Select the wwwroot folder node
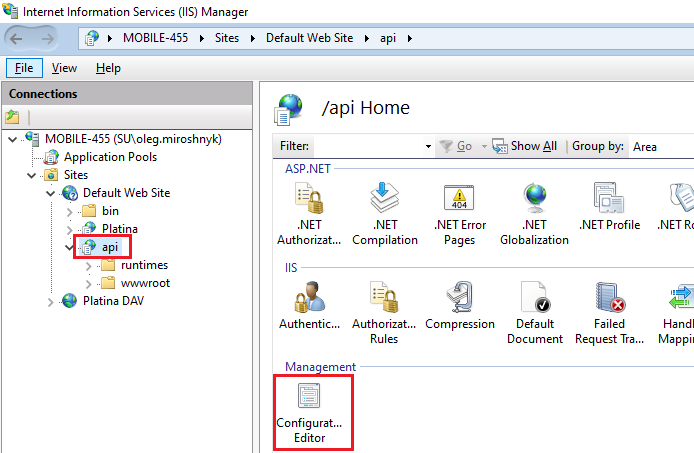Image resolution: width=694 pixels, height=453 pixels. click(x=145, y=283)
